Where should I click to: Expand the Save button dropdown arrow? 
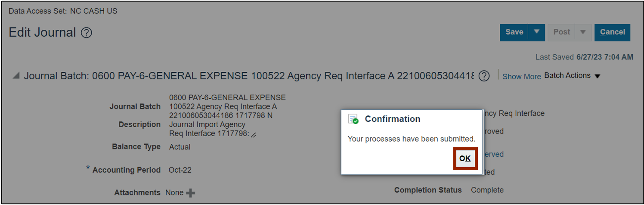point(536,32)
